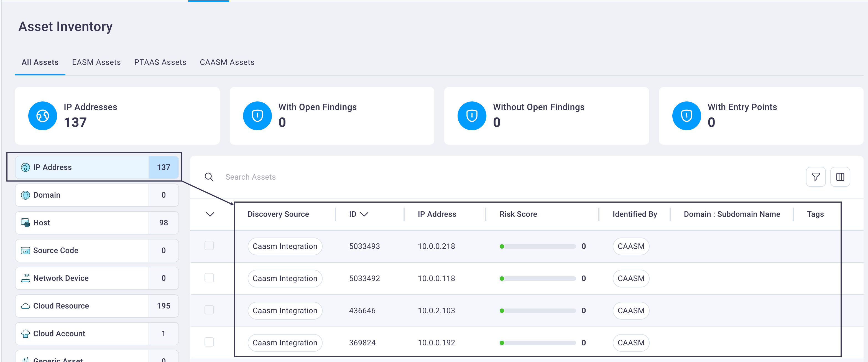Switch to the EASM Assets tab
Image resolution: width=868 pixels, height=362 pixels.
click(x=96, y=62)
